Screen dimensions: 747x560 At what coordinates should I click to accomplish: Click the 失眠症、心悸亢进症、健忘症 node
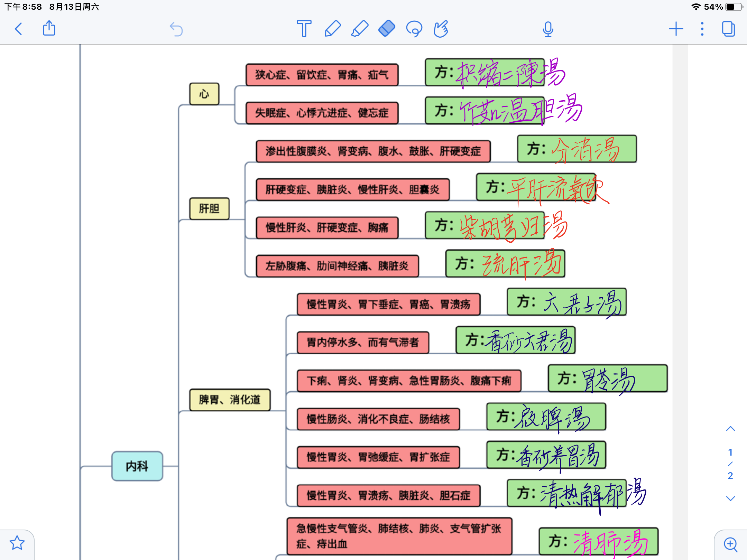[322, 113]
